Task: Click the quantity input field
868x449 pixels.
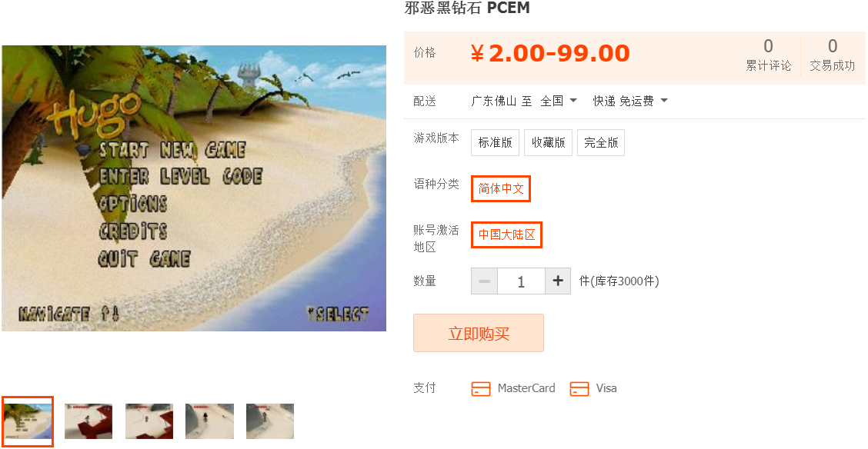Action: click(521, 281)
